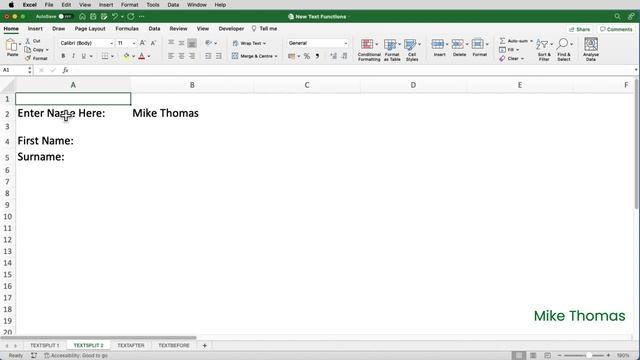This screenshot has width=640, height=360.
Task: Toggle Bold formatting
Action: click(63, 56)
